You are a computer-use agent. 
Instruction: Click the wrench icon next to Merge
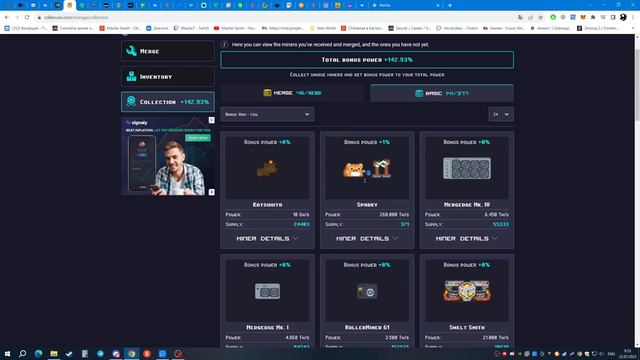click(x=131, y=51)
